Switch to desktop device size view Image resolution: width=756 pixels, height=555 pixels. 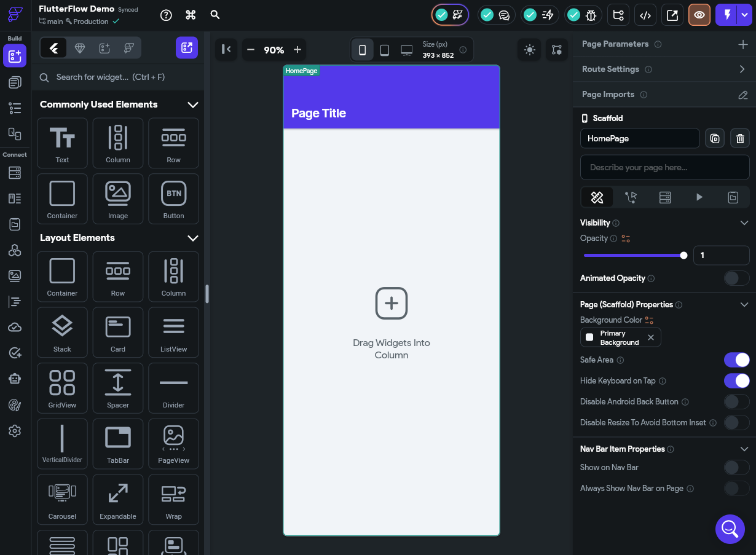[407, 50]
